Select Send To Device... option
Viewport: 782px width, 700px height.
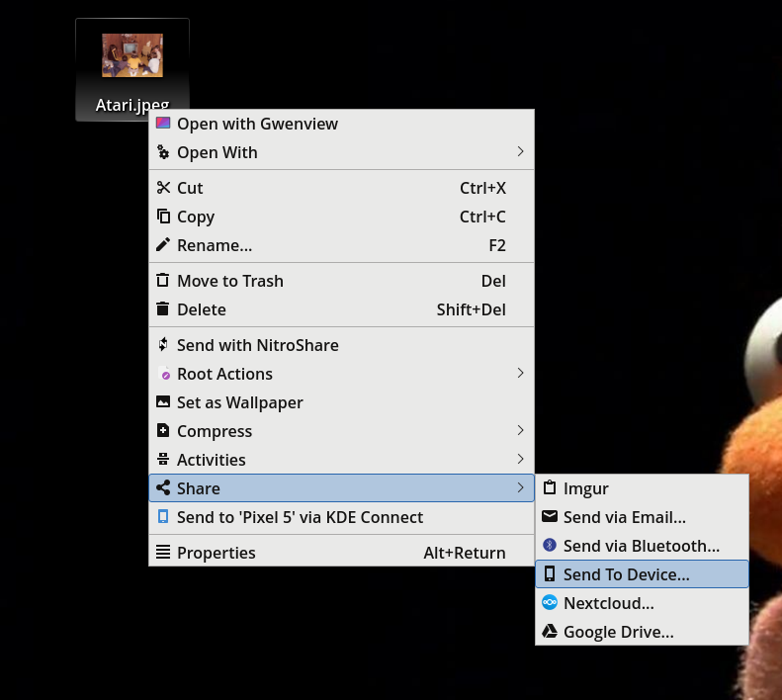click(642, 573)
